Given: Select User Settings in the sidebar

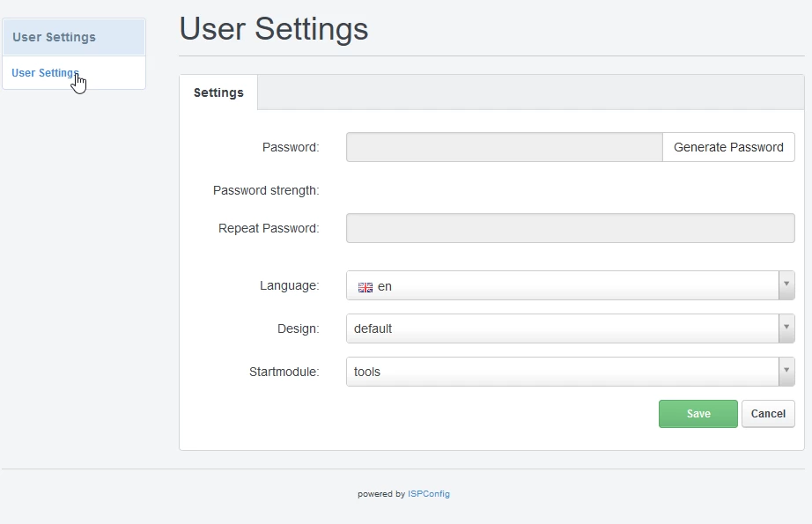Looking at the screenshot, I should click(x=45, y=72).
